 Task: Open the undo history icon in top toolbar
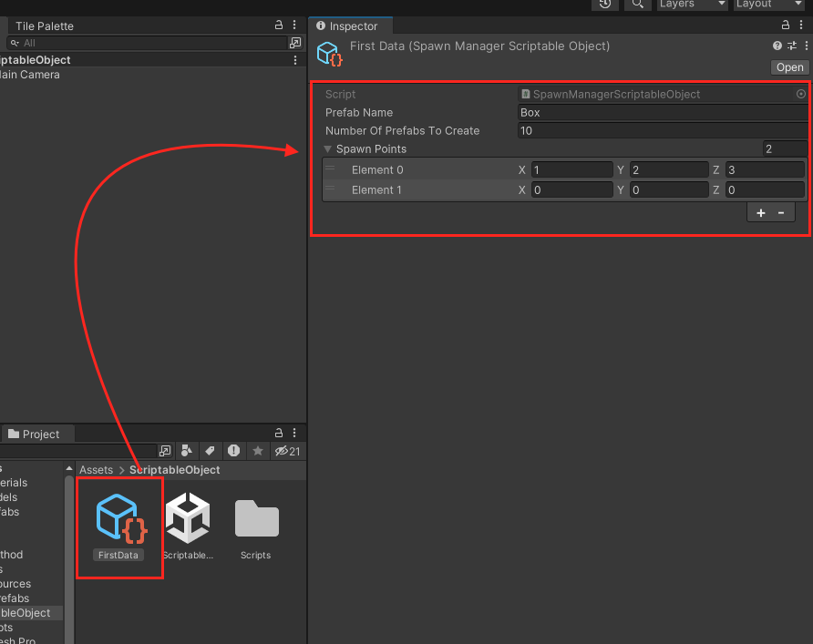pos(605,5)
